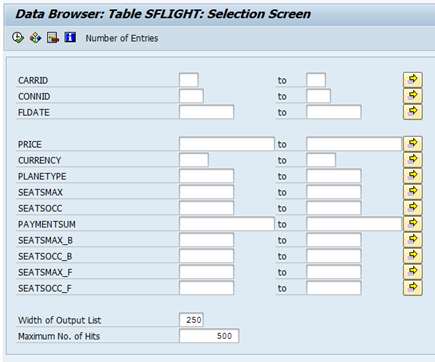Click the Maximum No. of Hits field
This screenshot has height=362, width=435.
[x=209, y=336]
